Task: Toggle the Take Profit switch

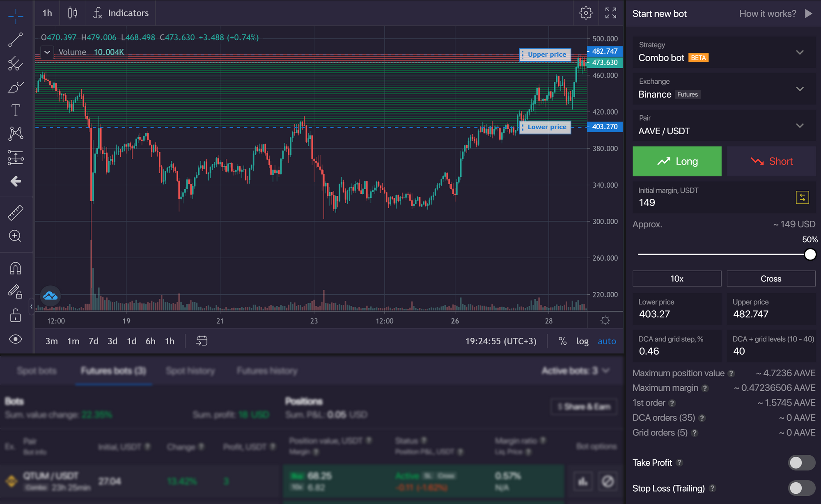Action: pos(801,463)
